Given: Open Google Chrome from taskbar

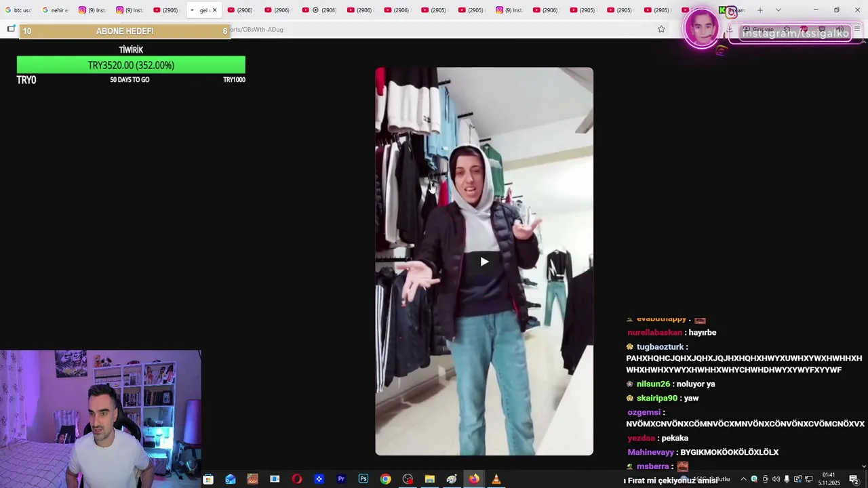Looking at the screenshot, I should (x=385, y=479).
